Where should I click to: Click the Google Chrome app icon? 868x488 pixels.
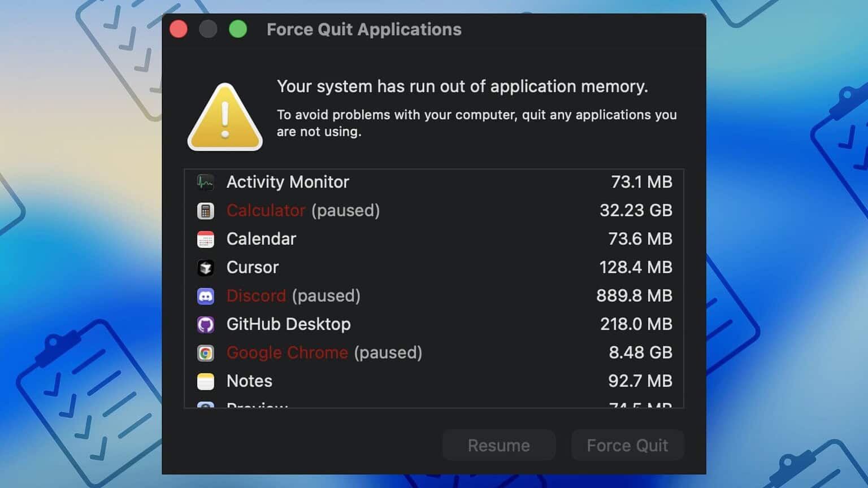click(205, 352)
